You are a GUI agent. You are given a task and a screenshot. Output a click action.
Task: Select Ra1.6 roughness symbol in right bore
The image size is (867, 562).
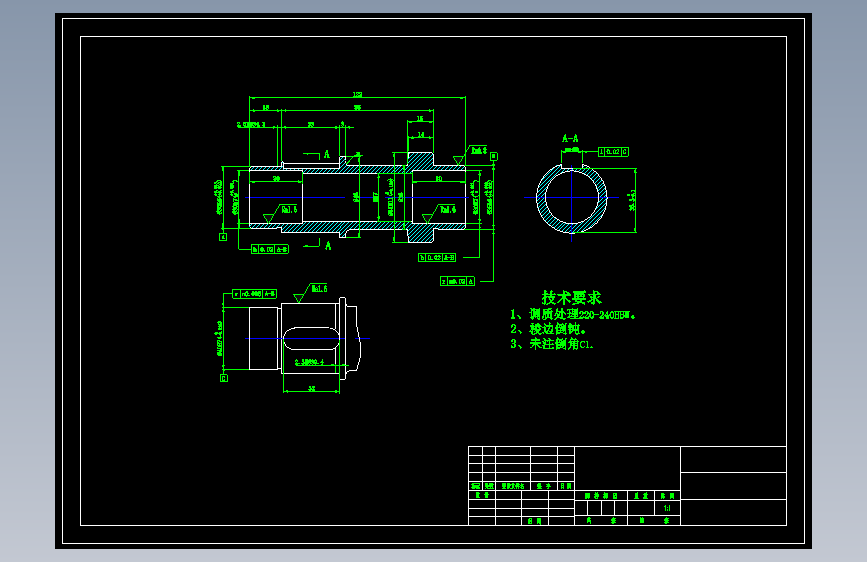440,214
